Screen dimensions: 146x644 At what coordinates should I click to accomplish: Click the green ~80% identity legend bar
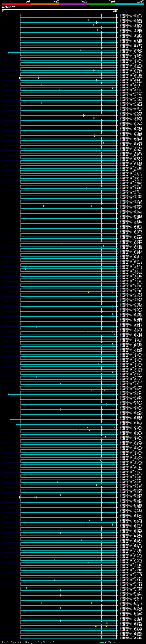[101, 4]
